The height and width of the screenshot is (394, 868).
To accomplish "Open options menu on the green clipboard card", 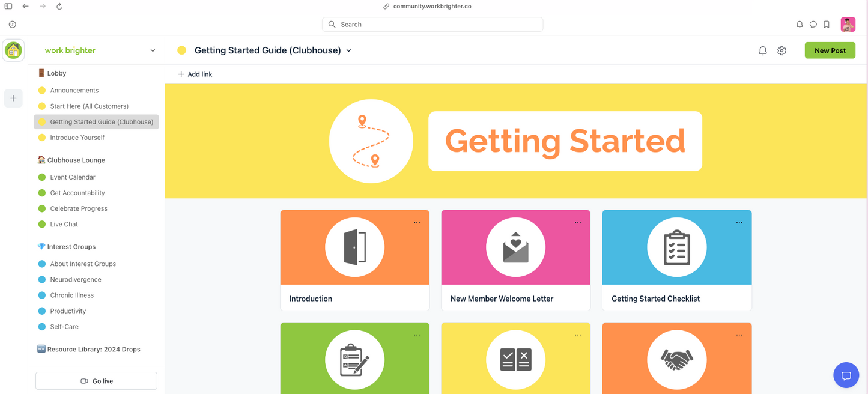I will click(417, 335).
